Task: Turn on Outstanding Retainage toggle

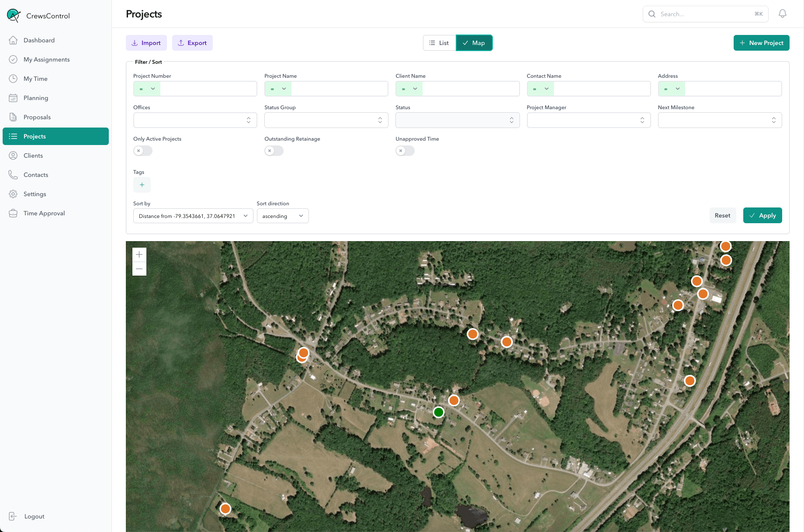Action: (274, 151)
